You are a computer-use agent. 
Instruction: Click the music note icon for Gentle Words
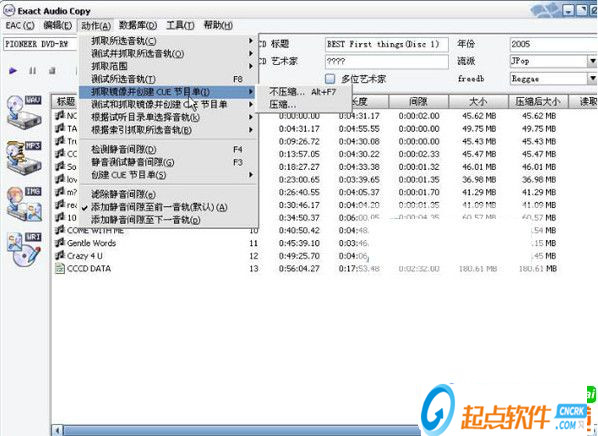[x=60, y=243]
